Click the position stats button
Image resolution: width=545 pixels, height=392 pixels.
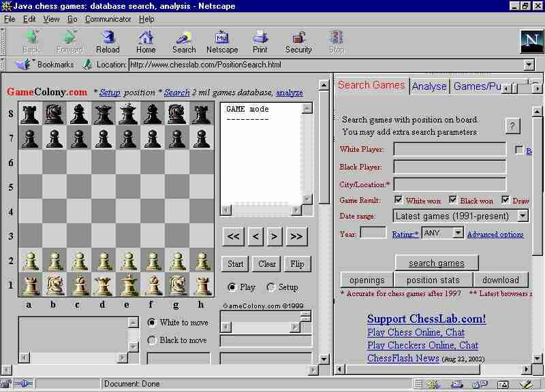click(433, 280)
